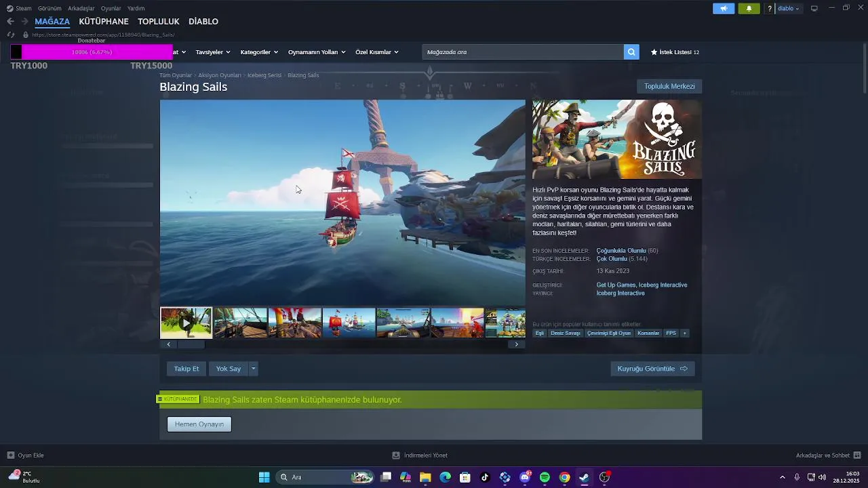Open the downloads icon near İndirmeleri Yönet
The width and height of the screenshot is (868, 488).
[396, 455]
